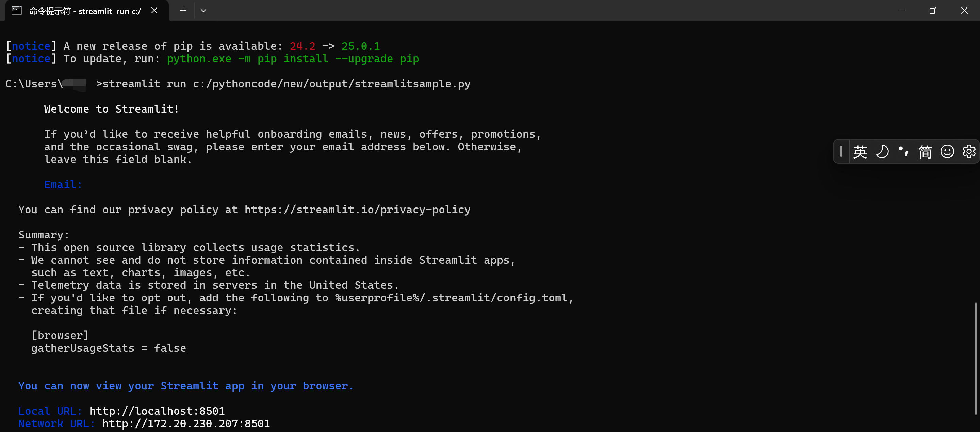
Task: Restore down the terminal window
Action: tap(933, 10)
